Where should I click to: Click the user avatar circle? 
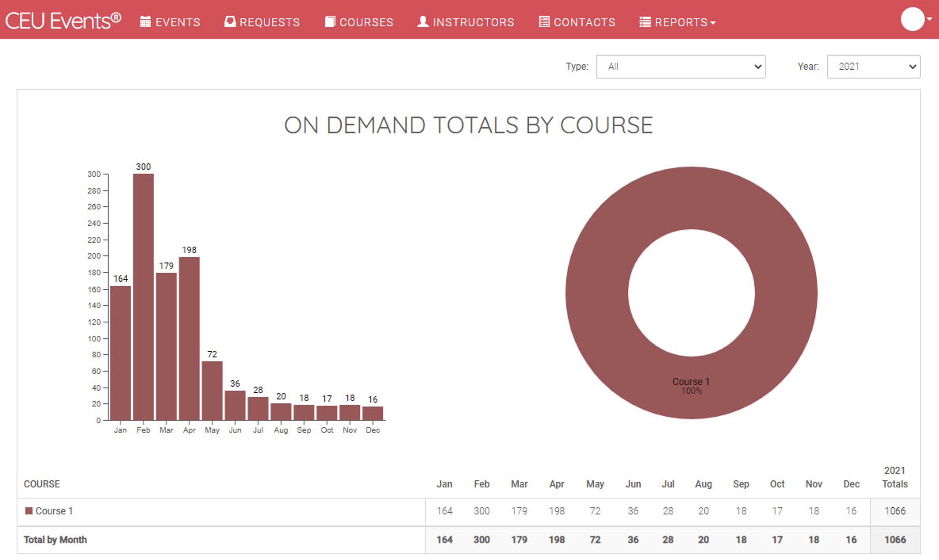tap(912, 19)
